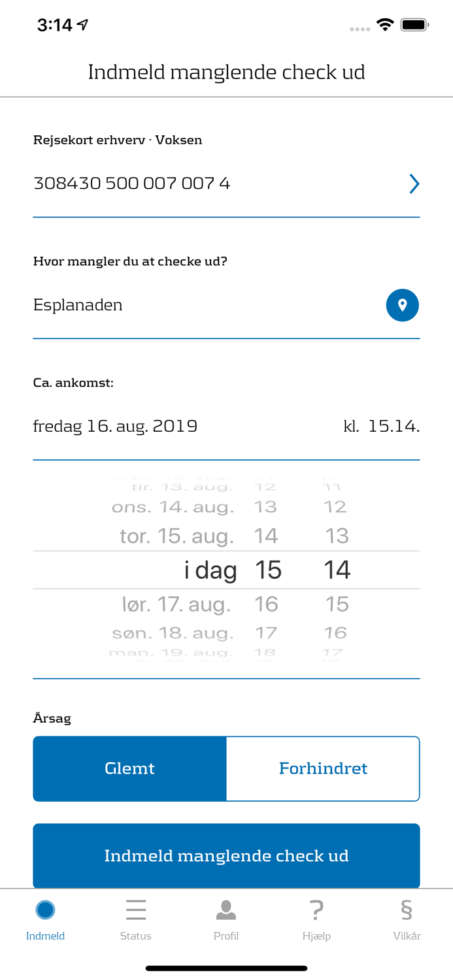Choose hour 16 in the time picker

click(267, 604)
